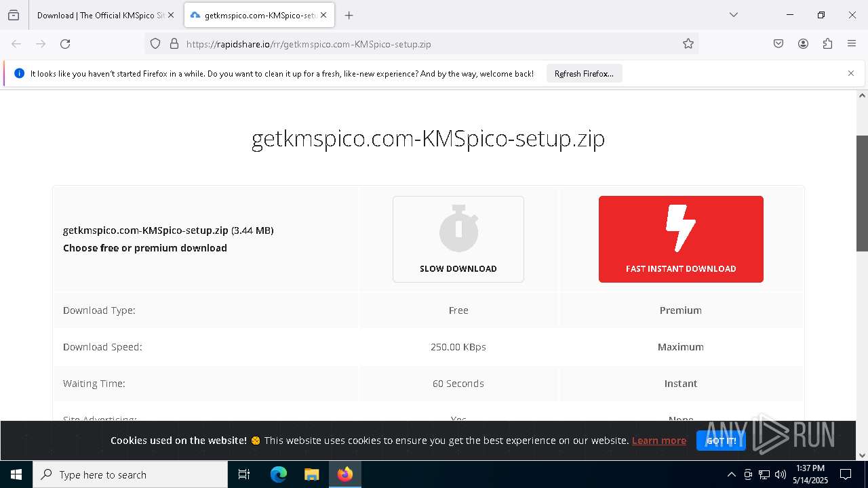Click scrollbar up arrow
868x488 pixels.
pyautogui.click(x=862, y=96)
